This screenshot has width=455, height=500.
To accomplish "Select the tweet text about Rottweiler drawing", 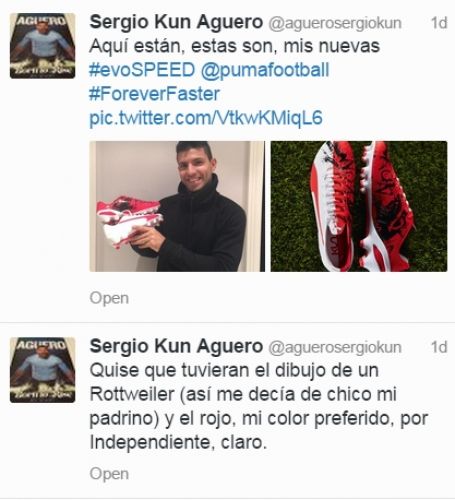I will pyautogui.click(x=259, y=406).
